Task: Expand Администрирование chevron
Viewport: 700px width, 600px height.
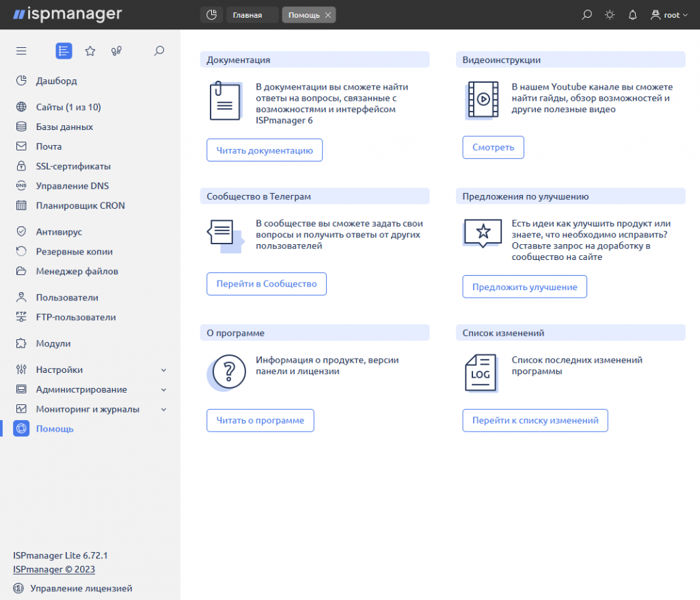Action: (164, 390)
